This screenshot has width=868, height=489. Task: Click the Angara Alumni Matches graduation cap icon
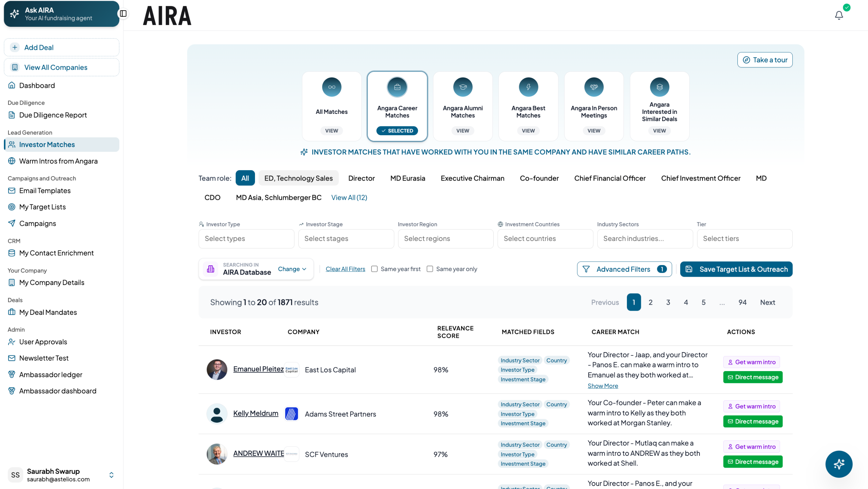tap(463, 87)
